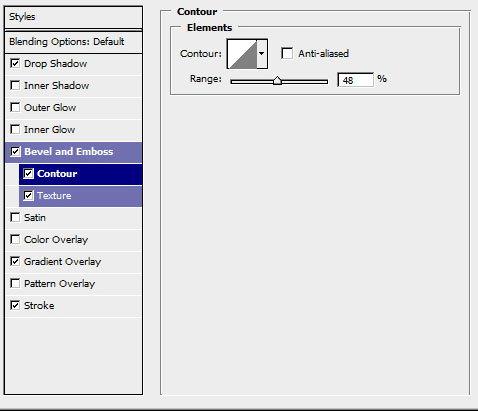Enable the Pattern Overlay checkbox
The height and width of the screenshot is (411, 478).
click(15, 283)
